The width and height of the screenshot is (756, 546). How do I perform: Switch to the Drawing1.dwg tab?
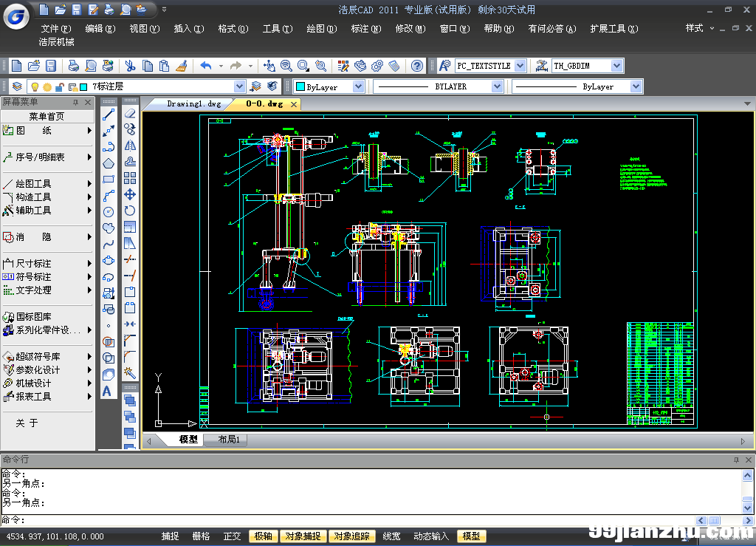(193, 103)
